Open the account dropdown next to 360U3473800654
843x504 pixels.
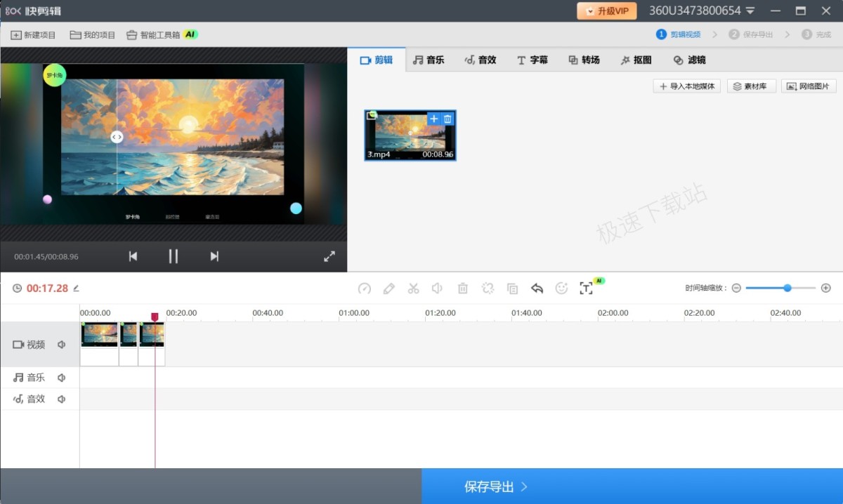click(750, 11)
